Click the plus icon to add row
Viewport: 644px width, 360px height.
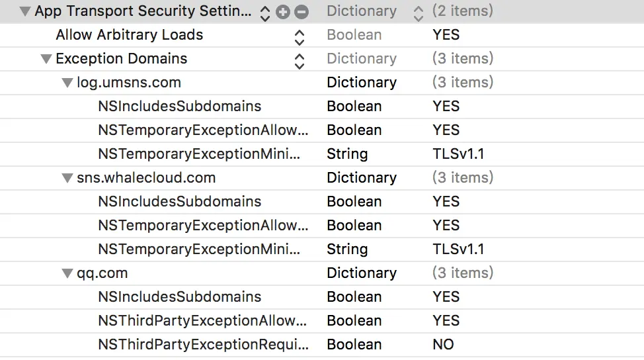coord(283,12)
